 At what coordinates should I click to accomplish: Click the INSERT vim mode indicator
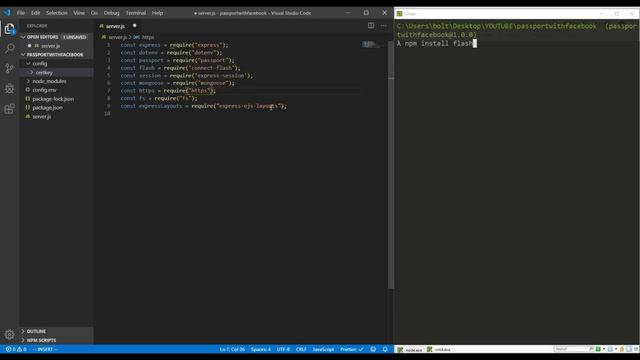(45, 349)
